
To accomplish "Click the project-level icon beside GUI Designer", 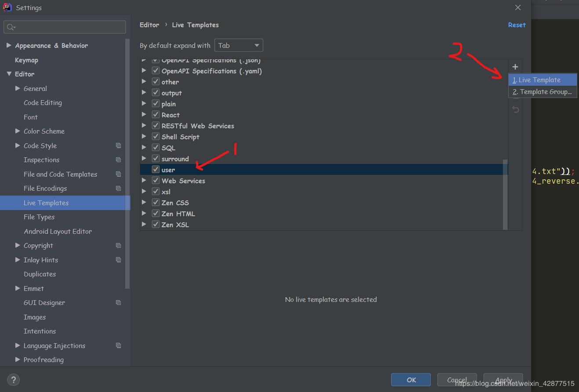I will tap(118, 303).
